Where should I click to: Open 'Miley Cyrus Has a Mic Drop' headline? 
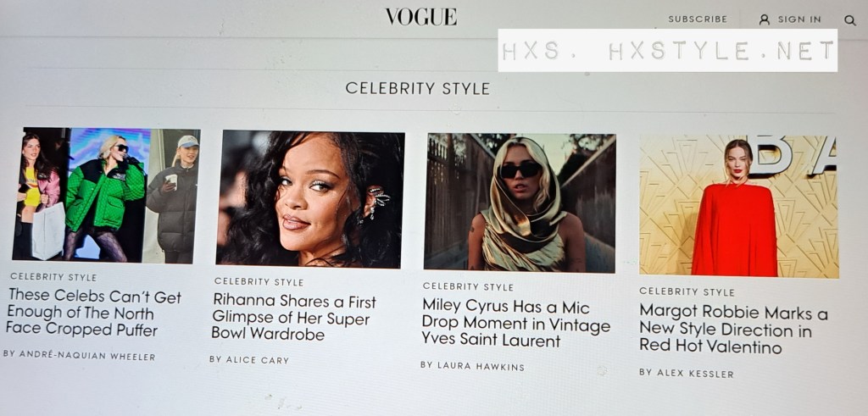(515, 323)
